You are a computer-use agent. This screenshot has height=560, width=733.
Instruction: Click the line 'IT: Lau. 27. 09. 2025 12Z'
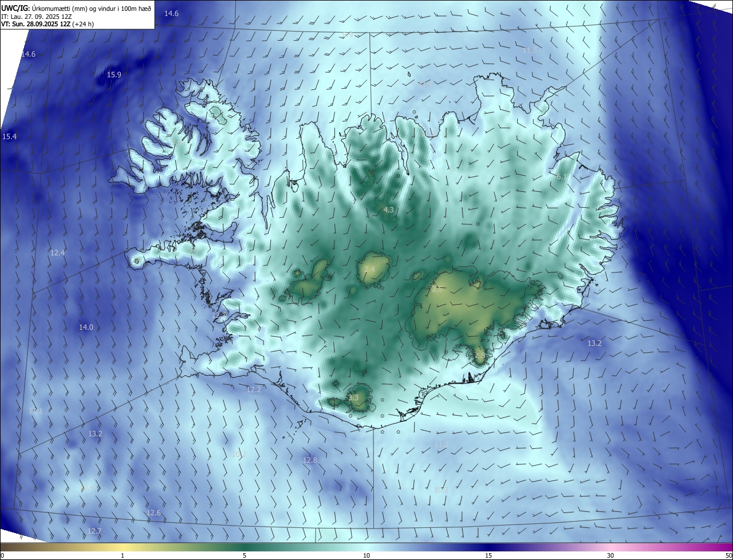coord(37,17)
